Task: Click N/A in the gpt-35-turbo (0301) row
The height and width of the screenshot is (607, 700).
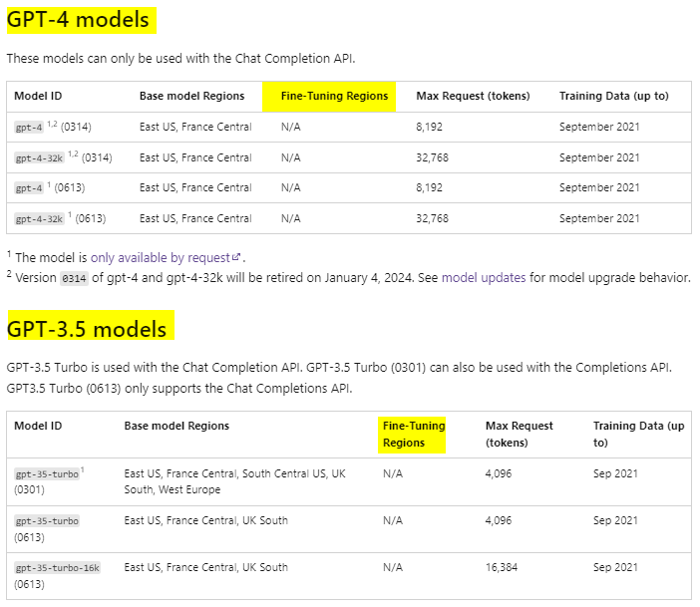Action: pos(393,473)
